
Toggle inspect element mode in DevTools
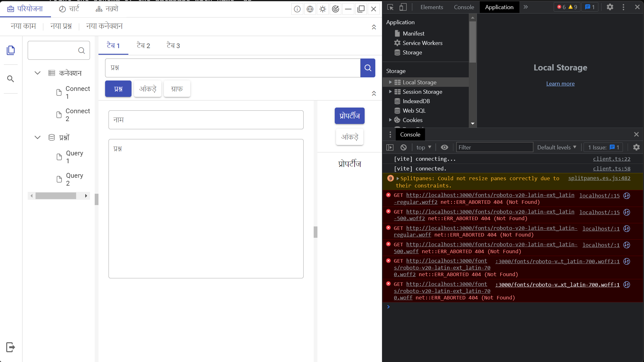tap(390, 7)
